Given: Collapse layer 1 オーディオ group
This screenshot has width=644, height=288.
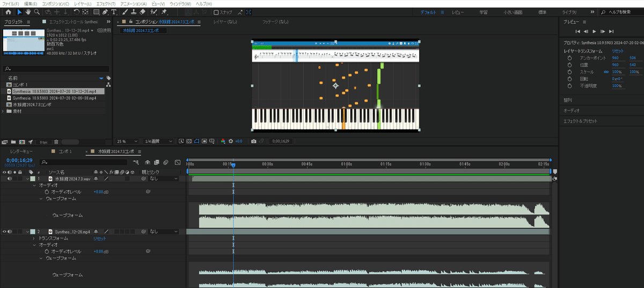Looking at the screenshot, I should pyautogui.click(x=34, y=185).
